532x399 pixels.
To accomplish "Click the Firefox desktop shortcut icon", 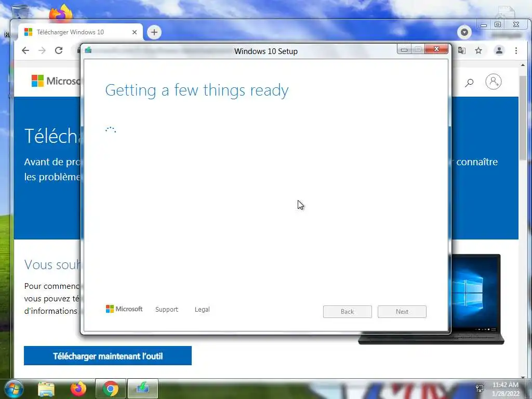I will pos(61,14).
